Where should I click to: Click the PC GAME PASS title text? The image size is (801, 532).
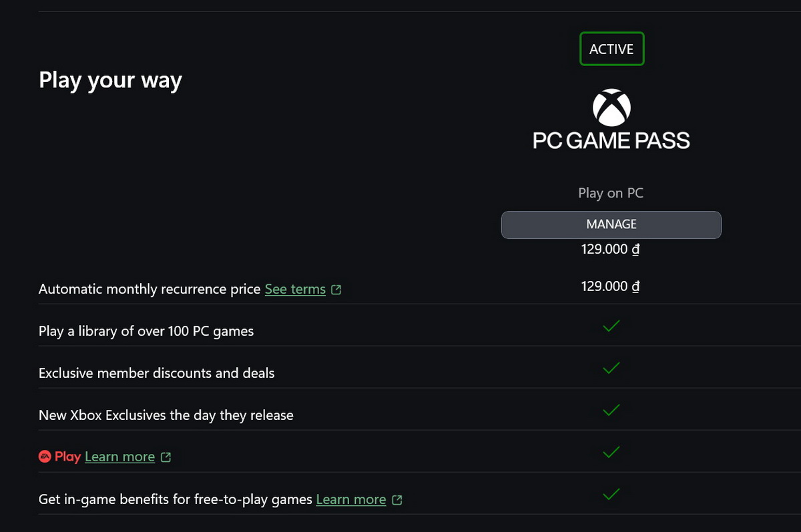tap(611, 140)
